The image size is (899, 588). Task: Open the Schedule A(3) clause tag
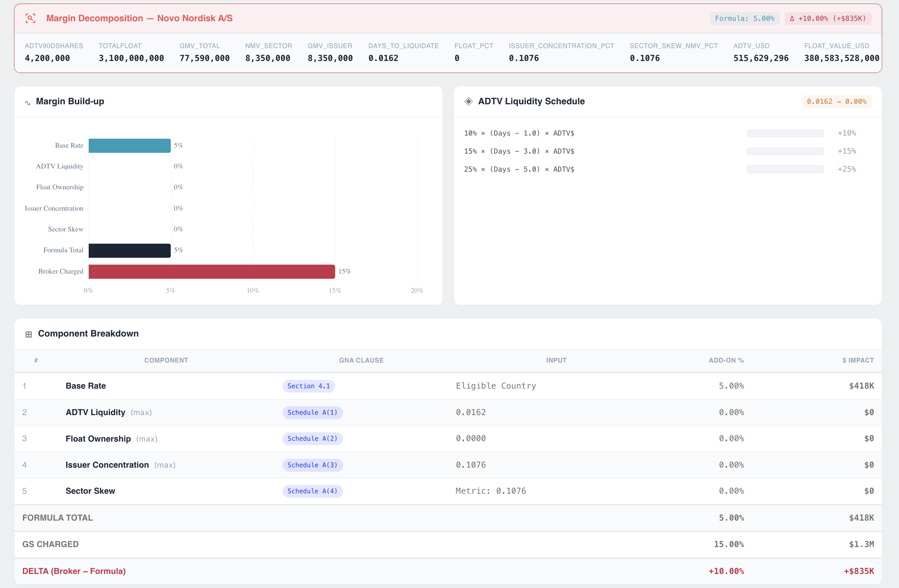click(x=312, y=465)
